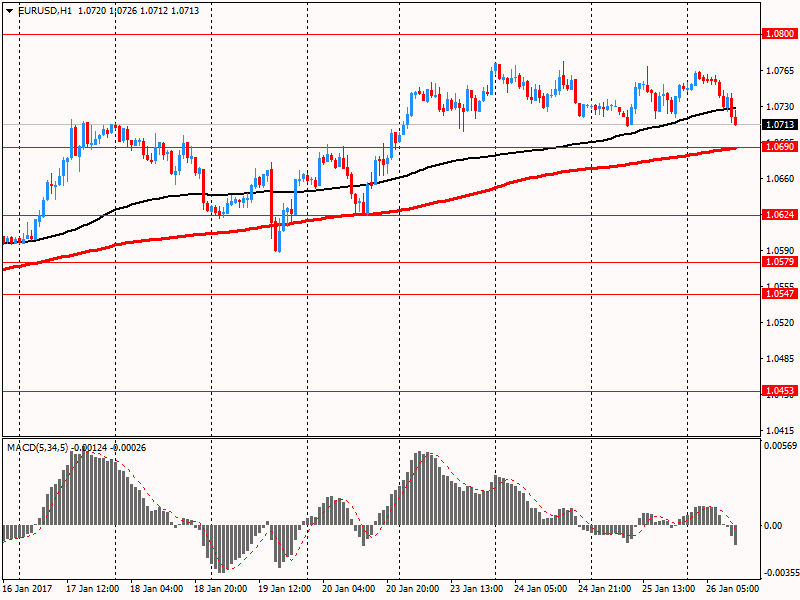Select the current price label 1.0713
Screen dimensions: 800x600
pyautogui.click(x=780, y=124)
